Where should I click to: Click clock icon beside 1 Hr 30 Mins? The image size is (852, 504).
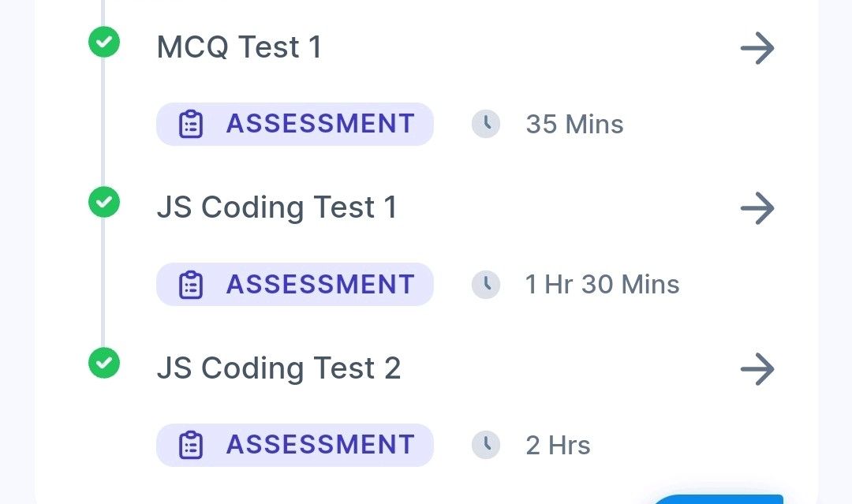click(x=486, y=284)
